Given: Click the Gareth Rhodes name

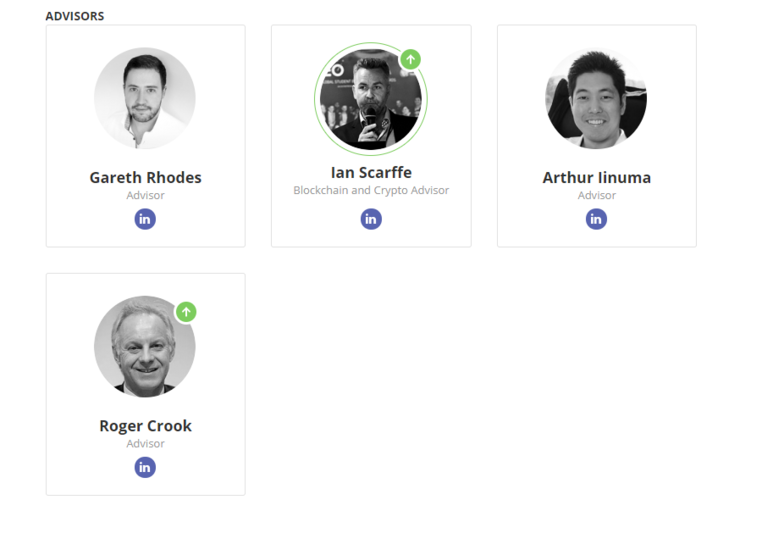Looking at the screenshot, I should 145,178.
